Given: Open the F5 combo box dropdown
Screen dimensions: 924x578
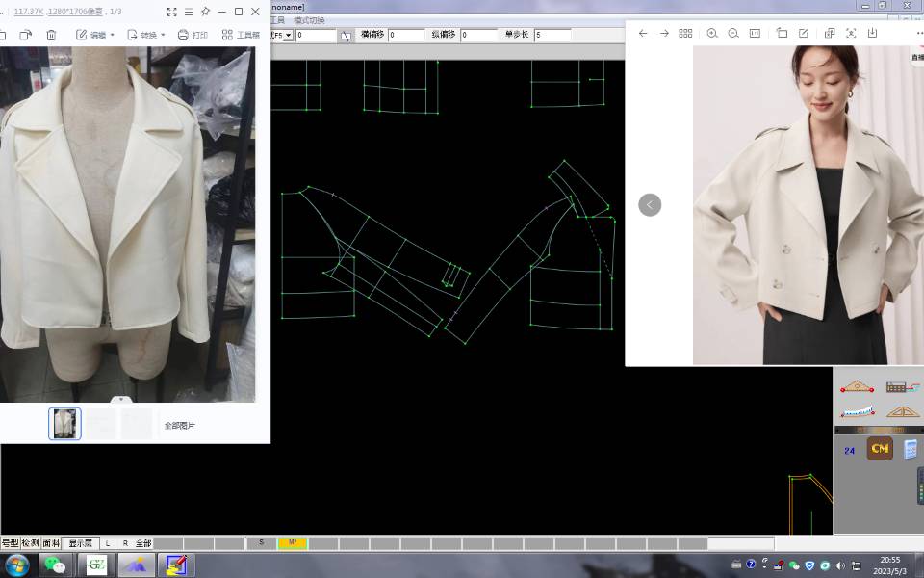Looking at the screenshot, I should (x=288, y=35).
